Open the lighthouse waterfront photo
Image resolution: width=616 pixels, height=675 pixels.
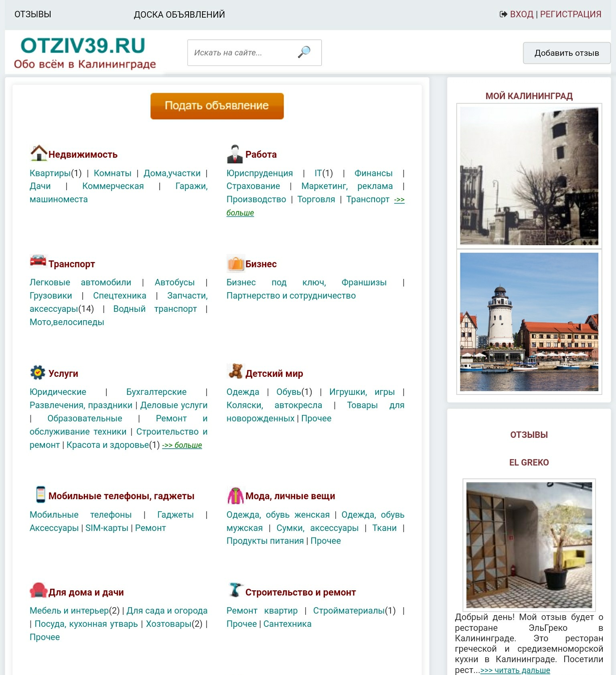click(529, 322)
